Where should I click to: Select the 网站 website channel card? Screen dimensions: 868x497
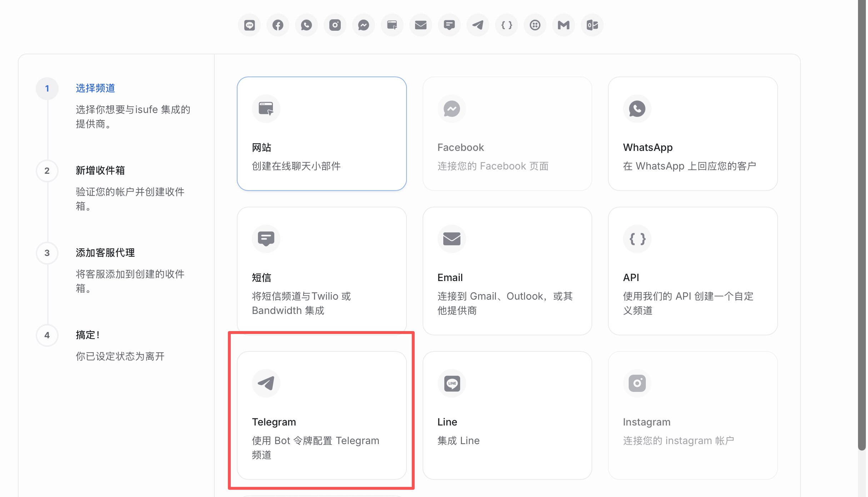tap(321, 133)
